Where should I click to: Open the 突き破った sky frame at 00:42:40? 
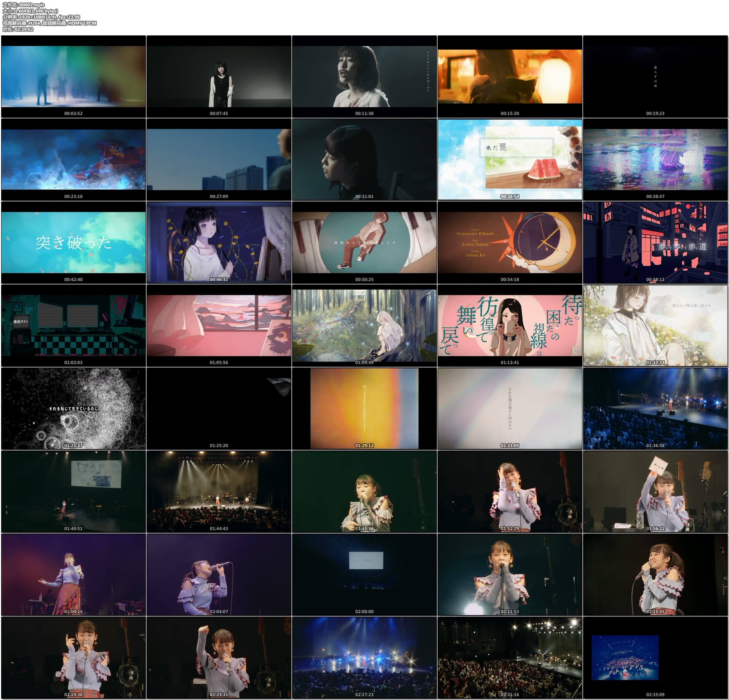74,242
